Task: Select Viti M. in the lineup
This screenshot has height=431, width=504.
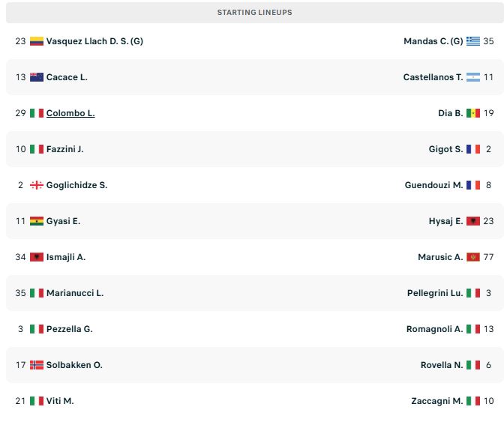Action: pyautogui.click(x=60, y=401)
